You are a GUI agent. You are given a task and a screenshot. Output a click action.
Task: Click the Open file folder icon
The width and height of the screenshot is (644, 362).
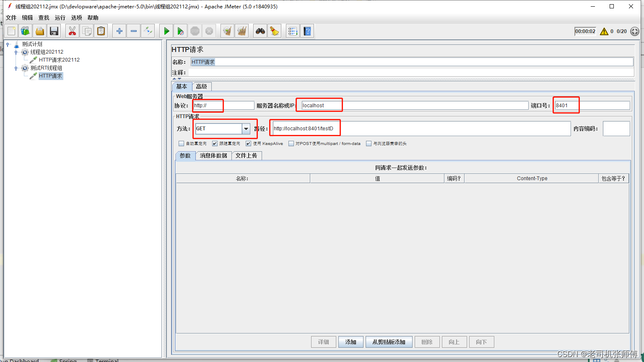40,31
